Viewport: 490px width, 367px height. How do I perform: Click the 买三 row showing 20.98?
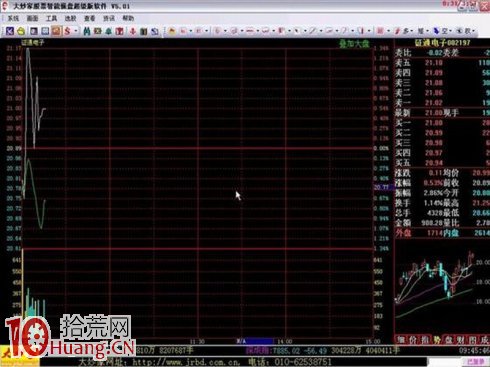(x=442, y=143)
